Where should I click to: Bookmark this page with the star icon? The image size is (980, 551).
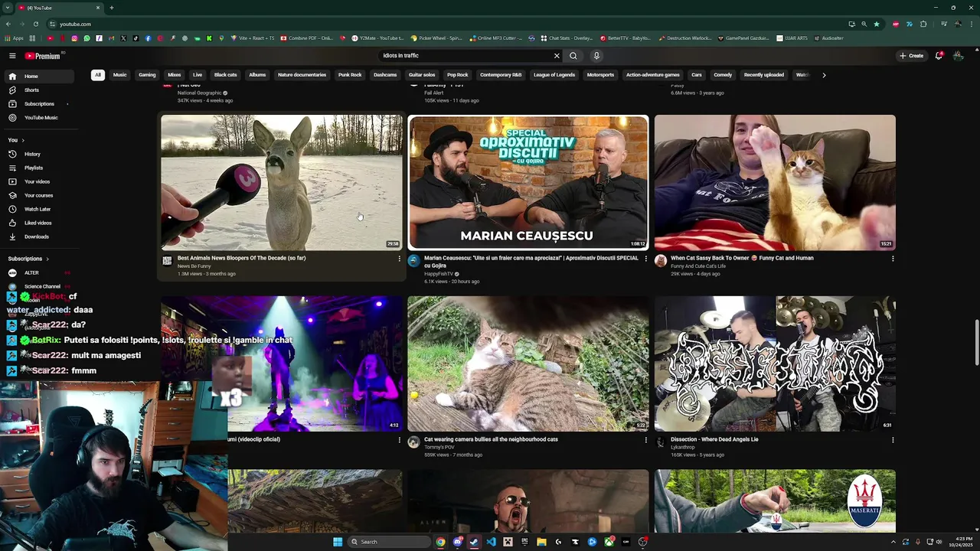[x=877, y=24]
